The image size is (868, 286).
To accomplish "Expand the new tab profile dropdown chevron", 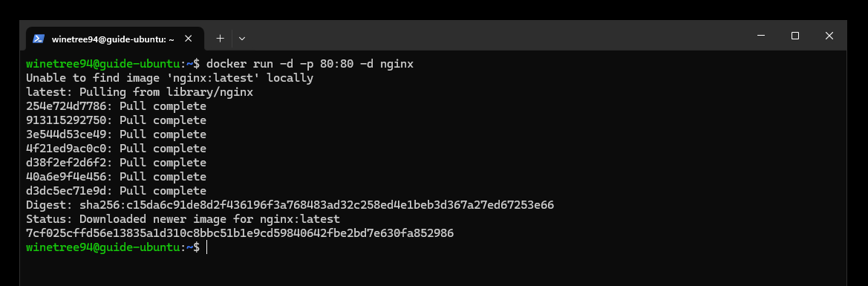I will 242,39.
